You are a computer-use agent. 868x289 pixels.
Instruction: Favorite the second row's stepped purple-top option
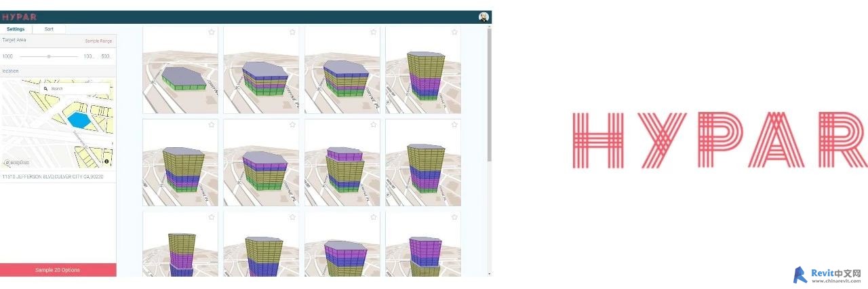pos(374,125)
